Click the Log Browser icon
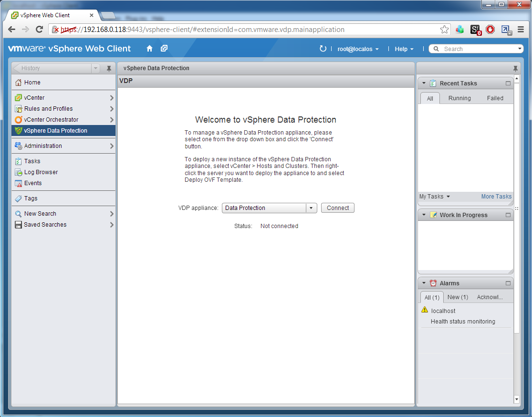This screenshot has width=532, height=417. point(18,172)
